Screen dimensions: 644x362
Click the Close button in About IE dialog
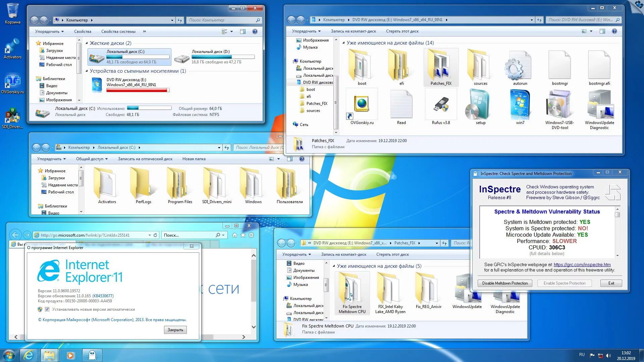click(x=175, y=330)
